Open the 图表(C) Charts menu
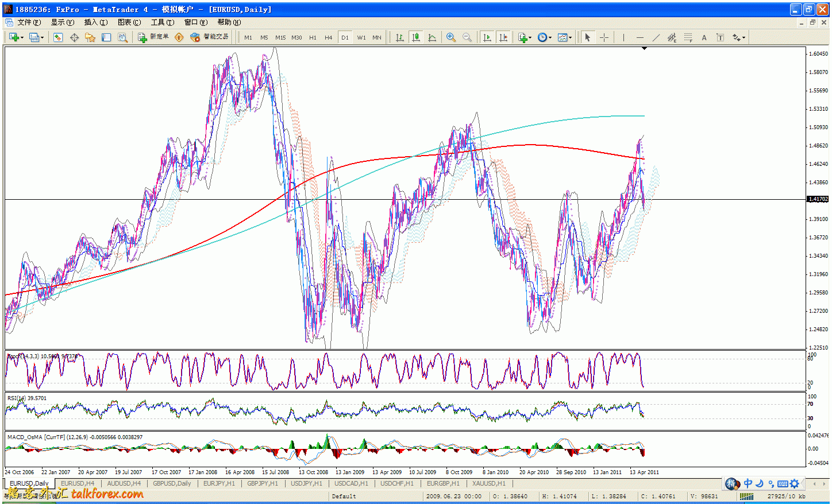Screen dimensions: 832x504 tap(129, 22)
